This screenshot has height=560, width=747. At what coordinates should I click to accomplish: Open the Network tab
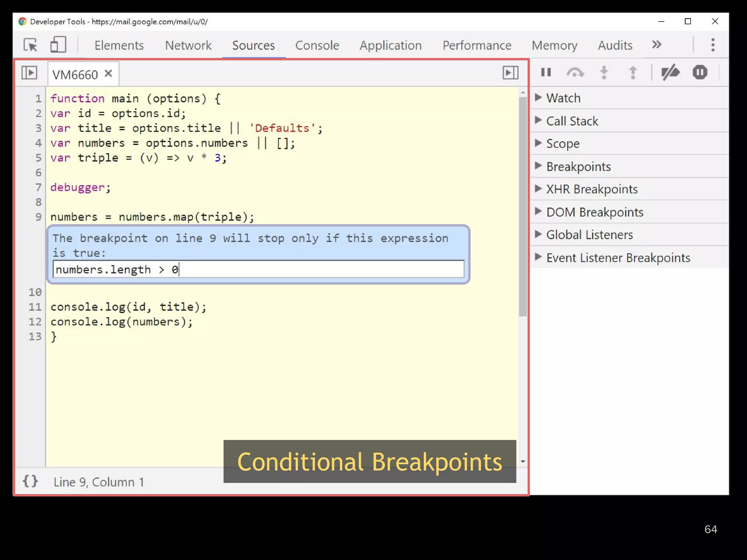click(188, 45)
